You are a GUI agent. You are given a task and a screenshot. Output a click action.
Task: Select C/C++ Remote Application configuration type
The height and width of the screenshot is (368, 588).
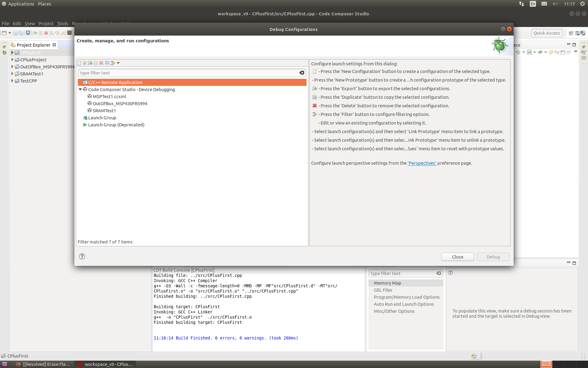(192, 82)
